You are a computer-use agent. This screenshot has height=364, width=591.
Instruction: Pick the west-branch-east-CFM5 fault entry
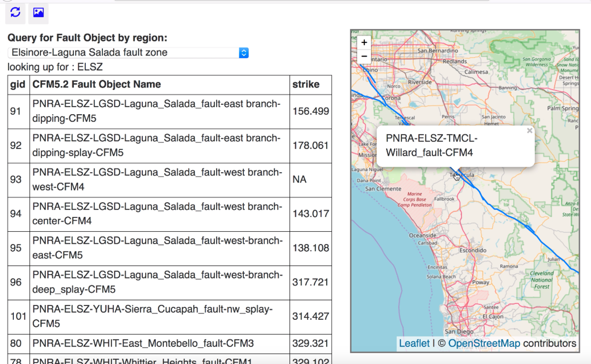click(x=156, y=248)
